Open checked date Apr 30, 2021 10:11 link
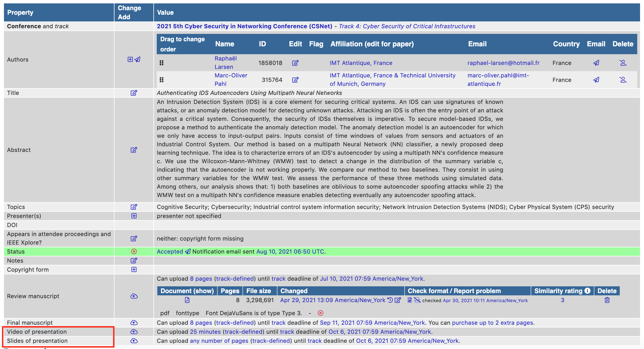Viewport: 644px width, 349px height. pyautogui.click(x=485, y=300)
